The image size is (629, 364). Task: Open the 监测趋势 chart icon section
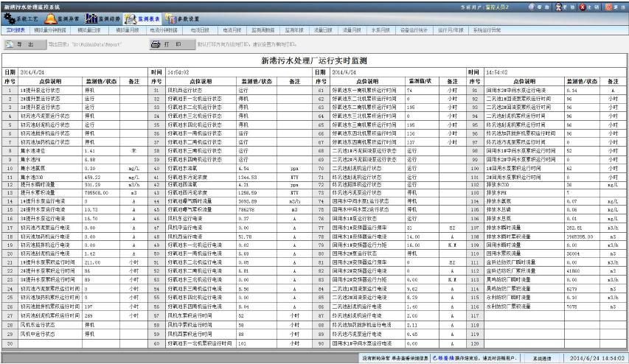(102, 18)
